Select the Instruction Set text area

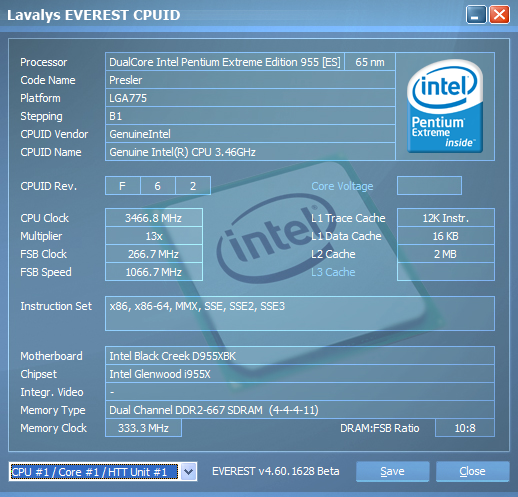(300, 313)
